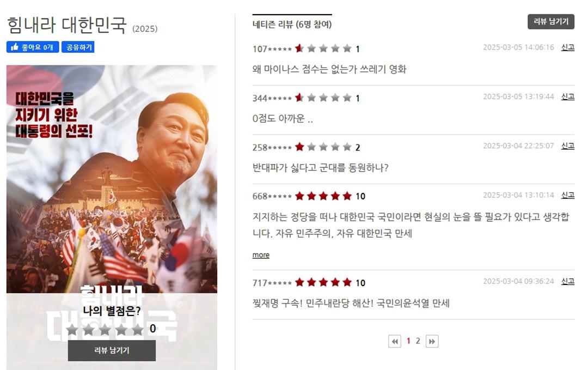Report the review by 258*****
588x370 pixels.
pyautogui.click(x=568, y=145)
